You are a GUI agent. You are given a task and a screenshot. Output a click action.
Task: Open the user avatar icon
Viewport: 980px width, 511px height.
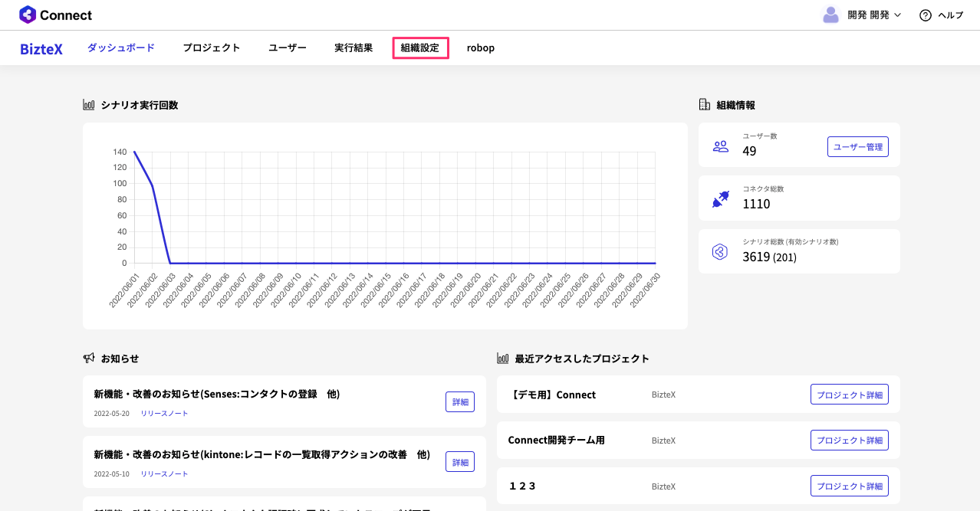[x=830, y=15]
